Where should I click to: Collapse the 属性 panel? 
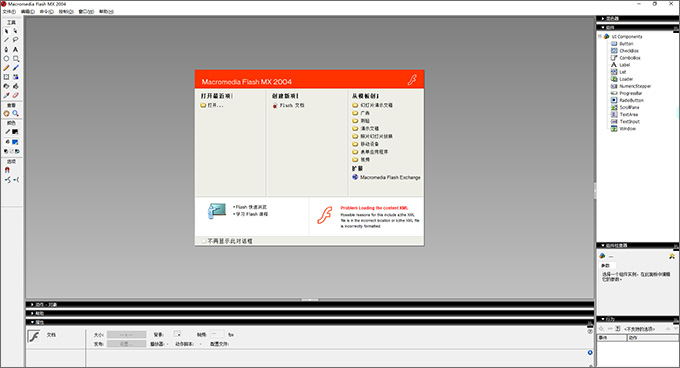[x=32, y=322]
